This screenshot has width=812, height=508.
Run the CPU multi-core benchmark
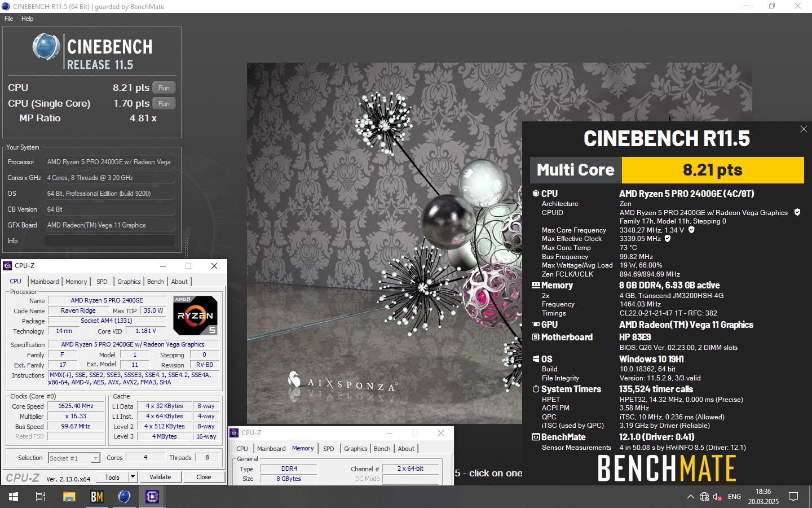click(x=164, y=87)
